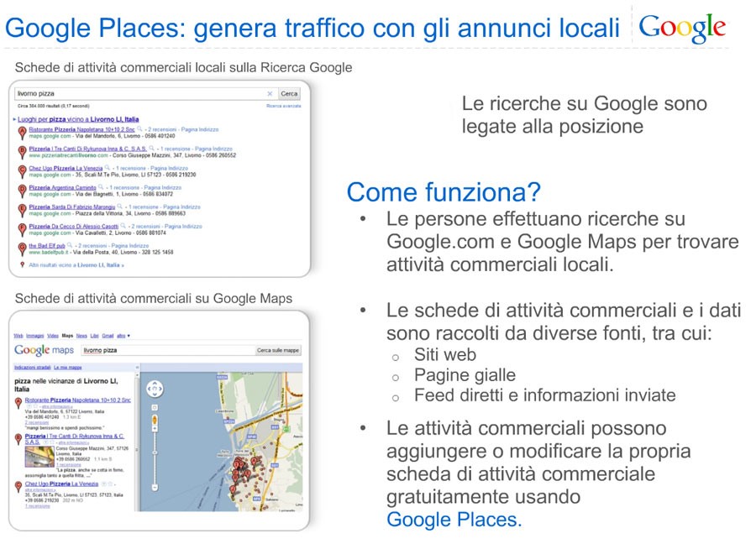This screenshot has width=756, height=549.
Task: Expand the triangle before 'Luoghi per pizza'
Action: point(14,119)
